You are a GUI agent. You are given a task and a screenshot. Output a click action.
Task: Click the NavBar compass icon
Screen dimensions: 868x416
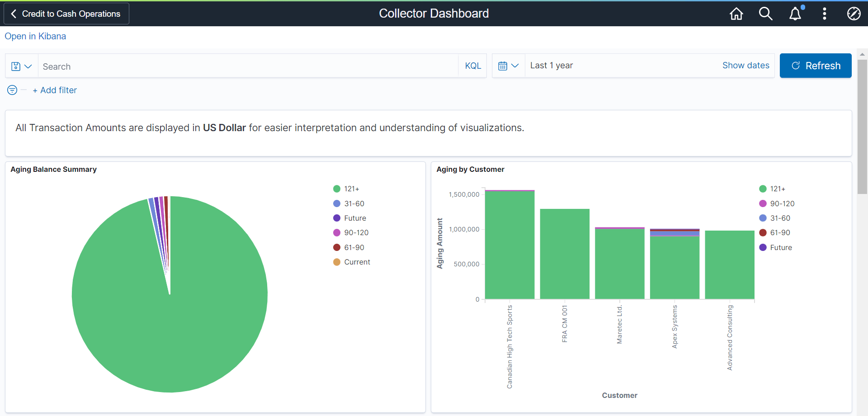854,14
